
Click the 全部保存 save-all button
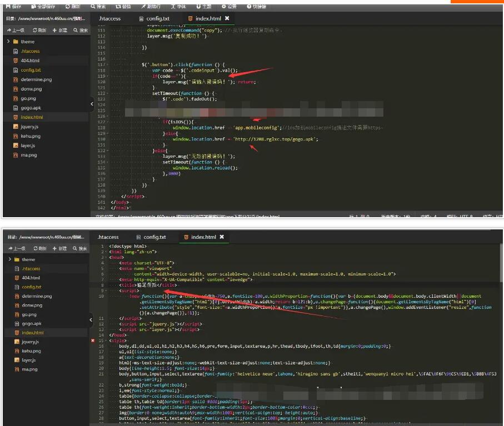coord(42,6)
